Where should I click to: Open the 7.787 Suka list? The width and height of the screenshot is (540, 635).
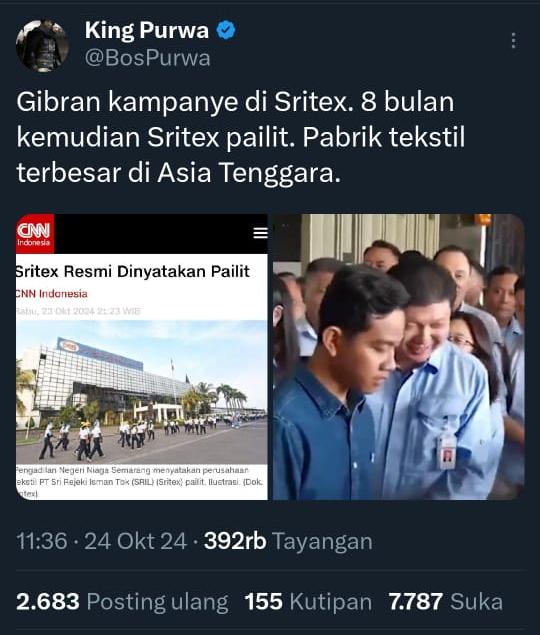(x=446, y=602)
